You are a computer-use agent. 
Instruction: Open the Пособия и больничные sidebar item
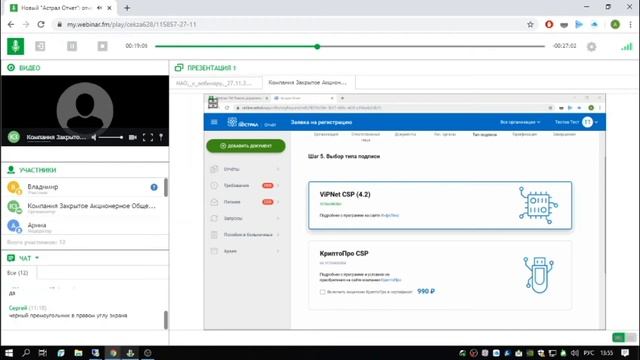(246, 235)
